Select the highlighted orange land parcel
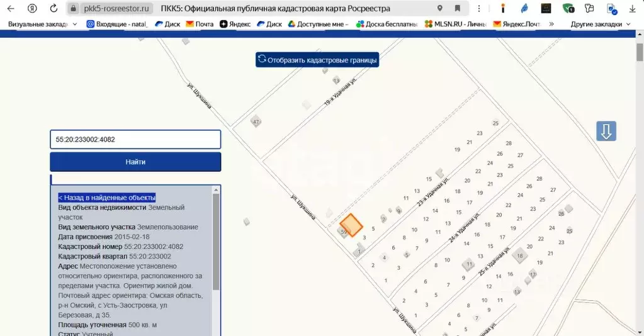Image resolution: width=644 pixels, height=336 pixels. pos(351,225)
